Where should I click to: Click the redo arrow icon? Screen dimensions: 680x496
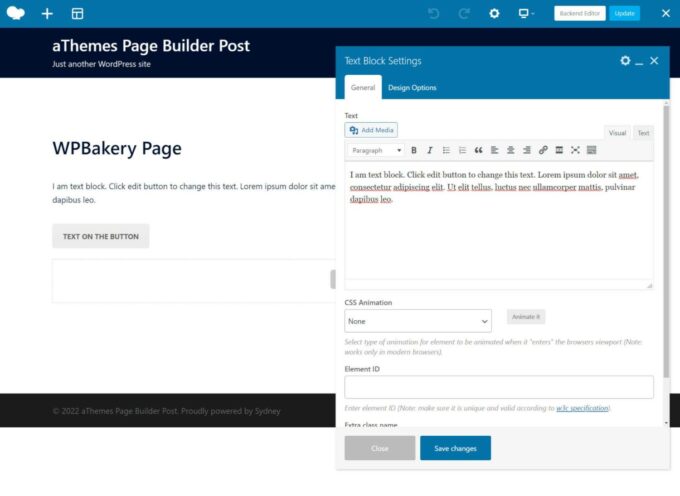pyautogui.click(x=464, y=13)
